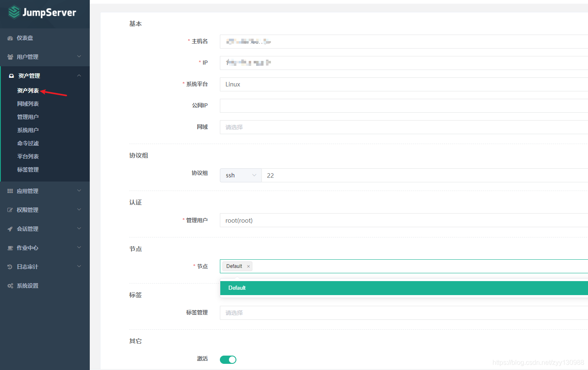Open 系统用户 system users submenu

click(x=28, y=130)
